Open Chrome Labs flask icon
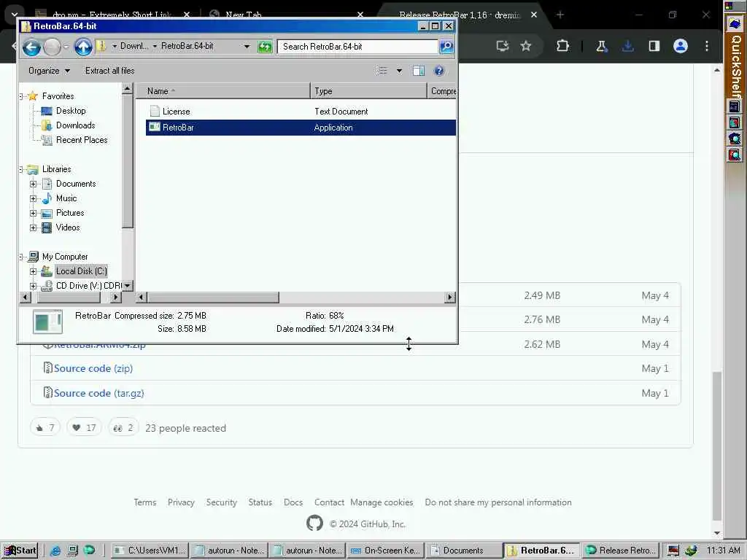The height and width of the screenshot is (560, 747). pos(601,46)
